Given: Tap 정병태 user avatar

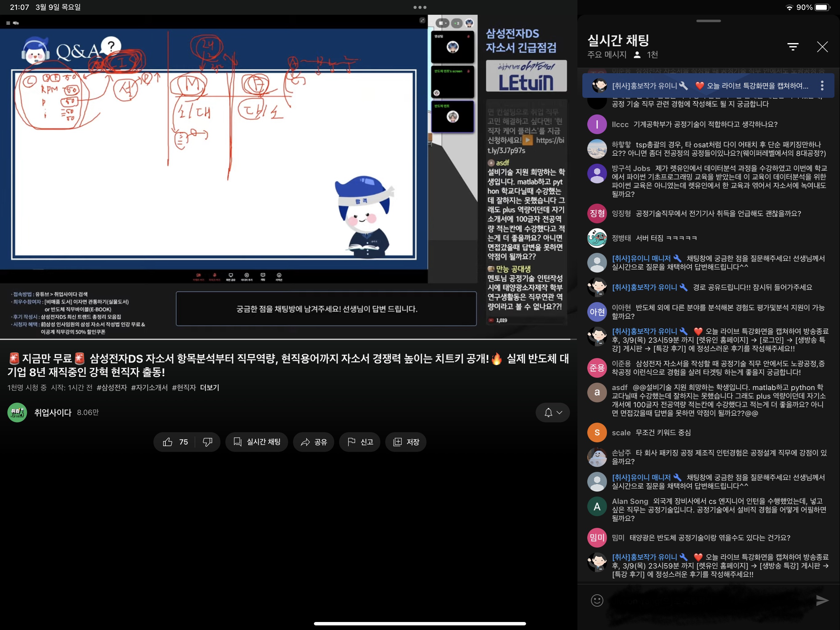Looking at the screenshot, I should click(x=597, y=238).
